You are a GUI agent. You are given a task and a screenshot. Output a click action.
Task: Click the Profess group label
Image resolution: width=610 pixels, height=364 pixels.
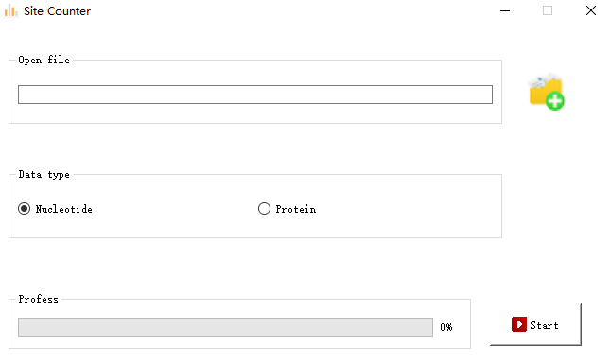tap(38, 299)
